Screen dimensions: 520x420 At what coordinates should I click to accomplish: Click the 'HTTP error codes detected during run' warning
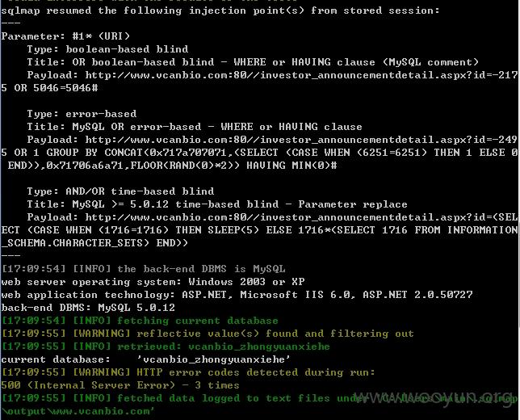tap(188, 372)
